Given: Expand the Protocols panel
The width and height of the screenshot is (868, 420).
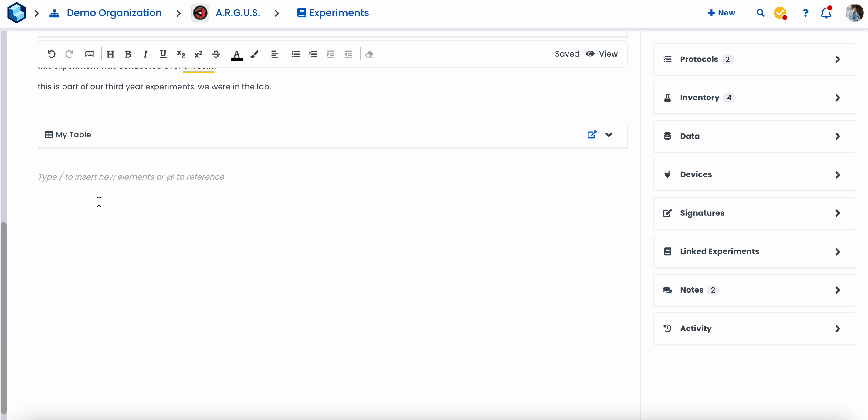Looking at the screenshot, I should click(x=754, y=59).
